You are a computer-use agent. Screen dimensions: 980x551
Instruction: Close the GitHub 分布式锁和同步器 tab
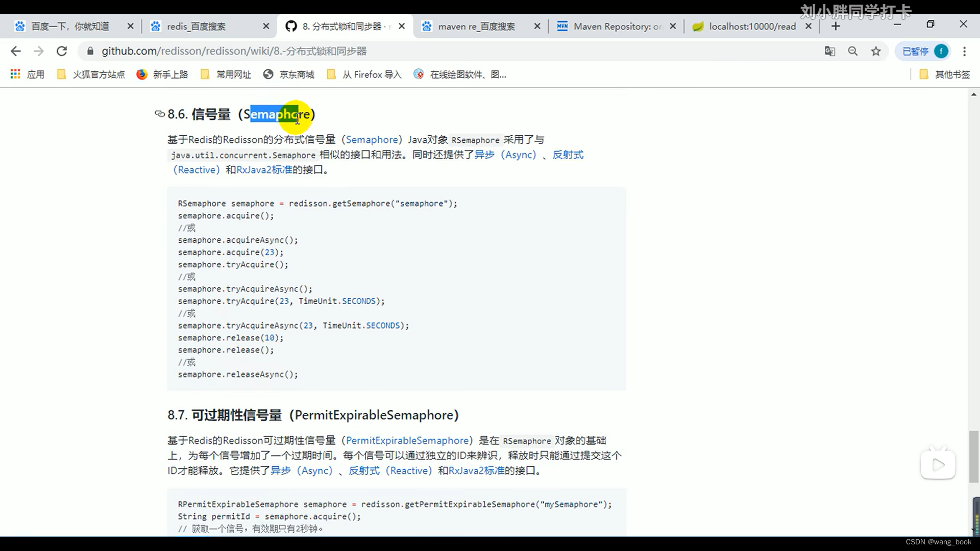[402, 26]
